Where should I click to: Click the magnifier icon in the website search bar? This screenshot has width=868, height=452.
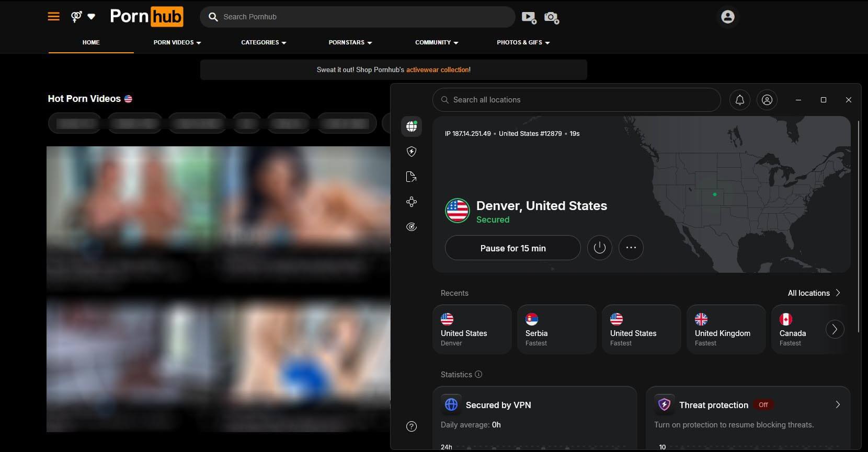[213, 17]
